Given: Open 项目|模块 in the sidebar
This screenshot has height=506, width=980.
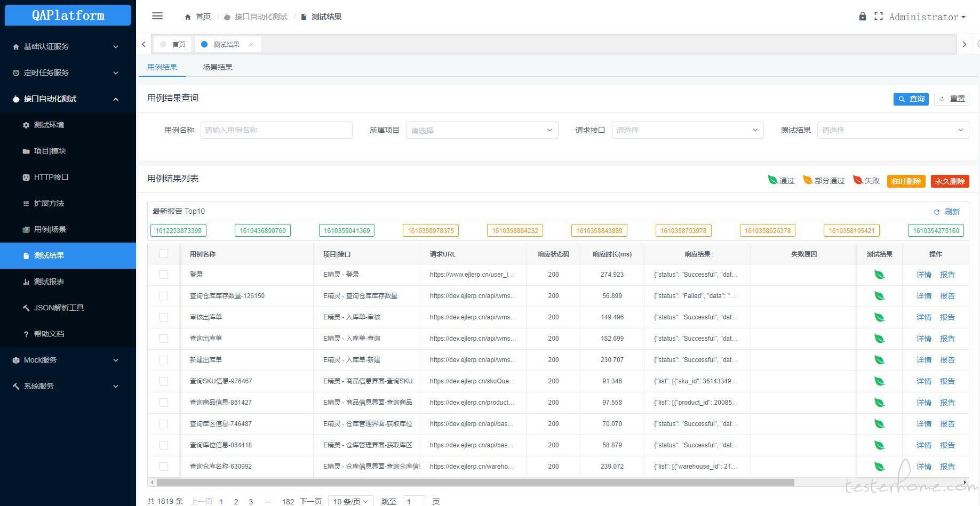Looking at the screenshot, I should tap(68, 151).
